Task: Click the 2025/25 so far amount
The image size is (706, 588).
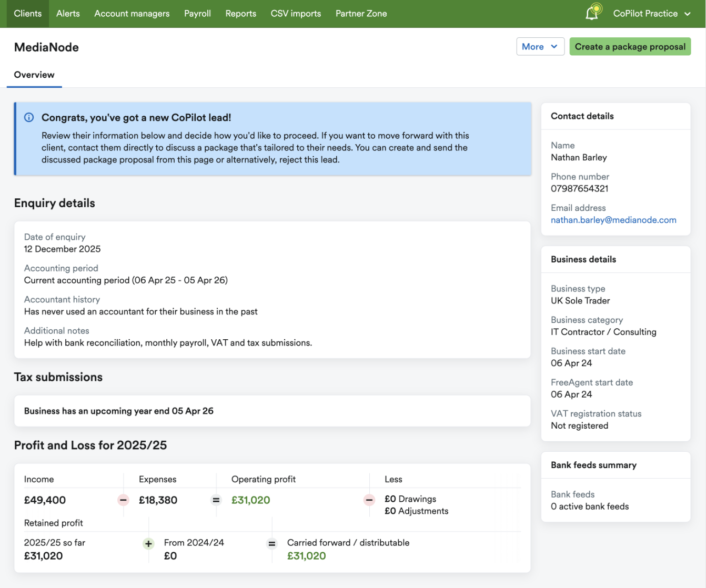Action: (x=43, y=556)
